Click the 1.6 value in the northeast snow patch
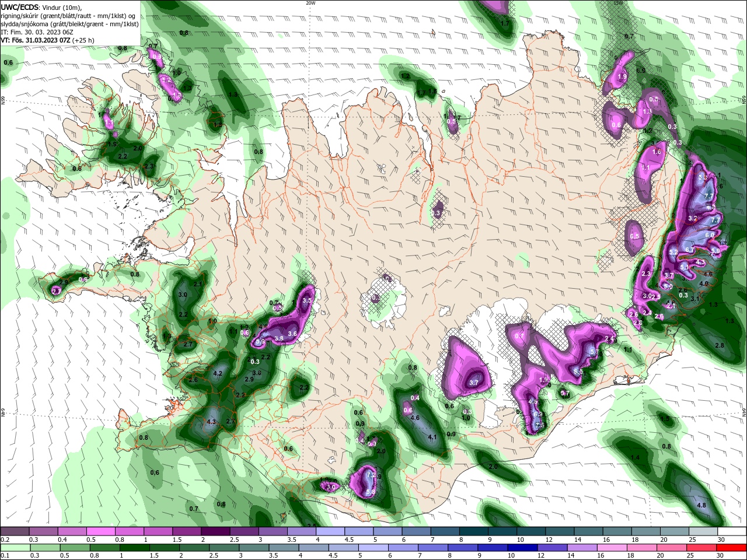The image size is (747, 560). pyautogui.click(x=657, y=152)
